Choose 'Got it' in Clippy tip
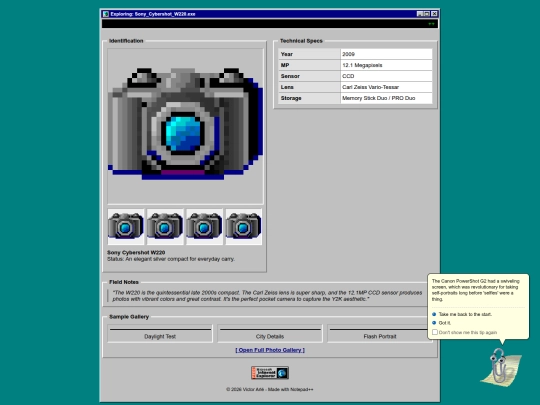Screen dimensions: 540x405 [x=445, y=323]
